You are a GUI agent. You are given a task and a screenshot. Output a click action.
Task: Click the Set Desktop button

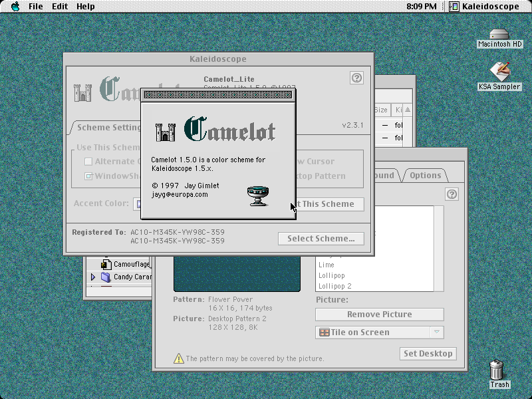(x=428, y=354)
